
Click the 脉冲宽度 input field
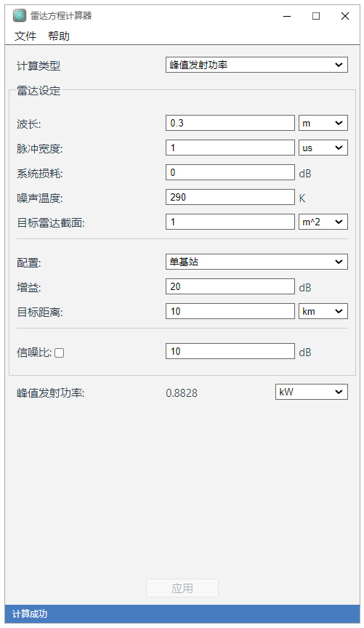(x=230, y=148)
